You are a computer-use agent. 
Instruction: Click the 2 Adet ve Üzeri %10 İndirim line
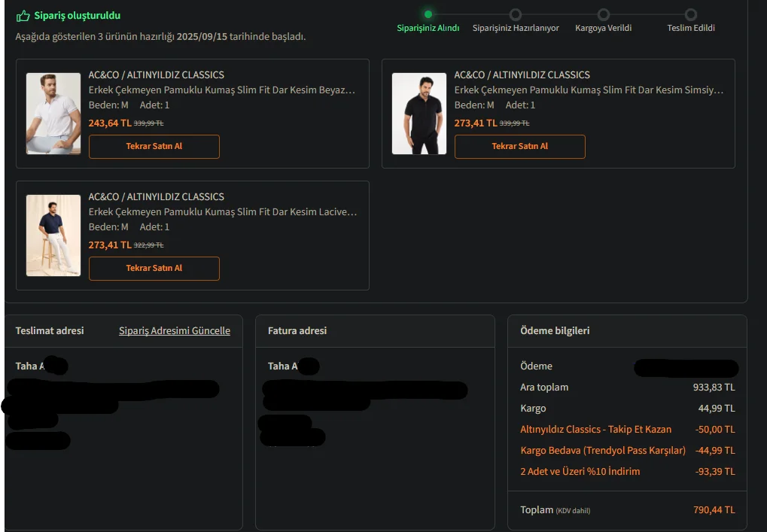(x=580, y=471)
